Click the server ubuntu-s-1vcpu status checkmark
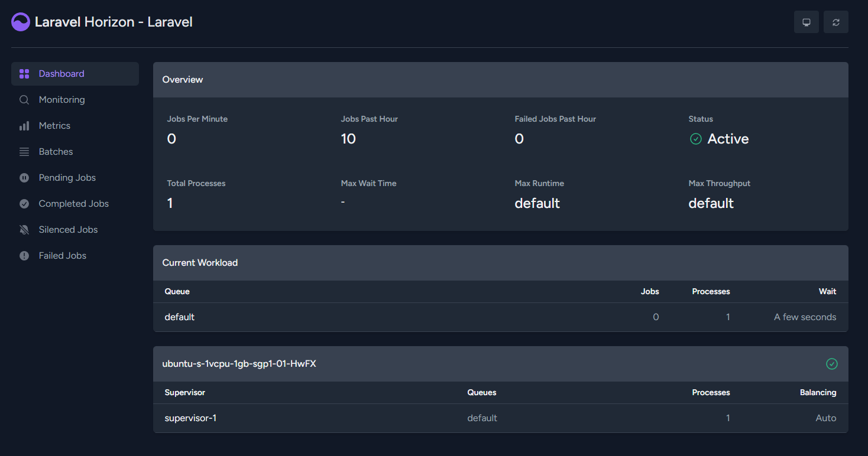Viewport: 868px width, 456px height. click(x=831, y=364)
